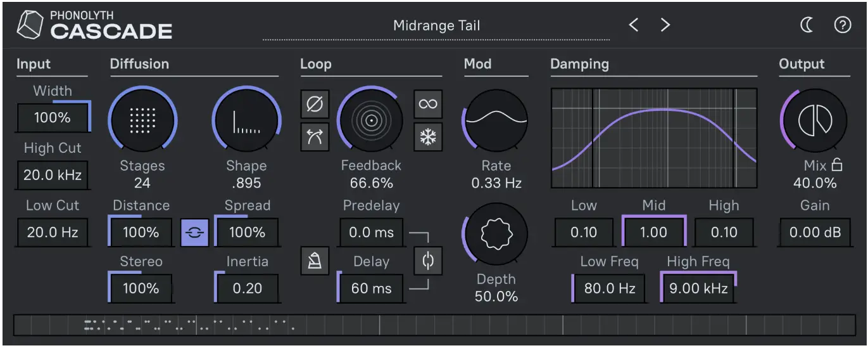This screenshot has height=348, width=868.
Task: Click the Distance 100% field
Action: pos(141,232)
